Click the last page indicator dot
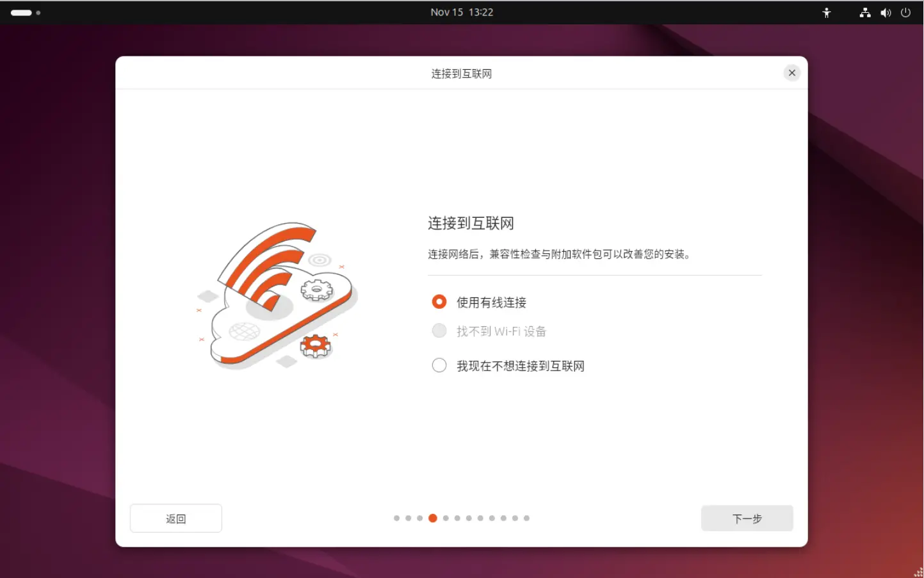The height and width of the screenshot is (578, 924). (x=526, y=518)
